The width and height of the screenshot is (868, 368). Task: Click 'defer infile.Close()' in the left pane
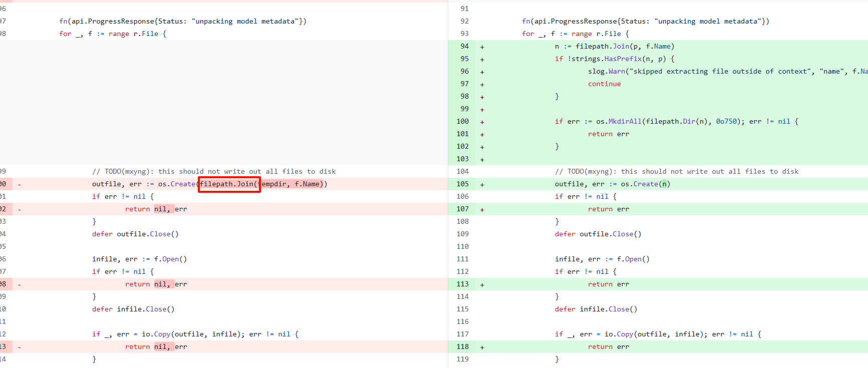click(133, 309)
